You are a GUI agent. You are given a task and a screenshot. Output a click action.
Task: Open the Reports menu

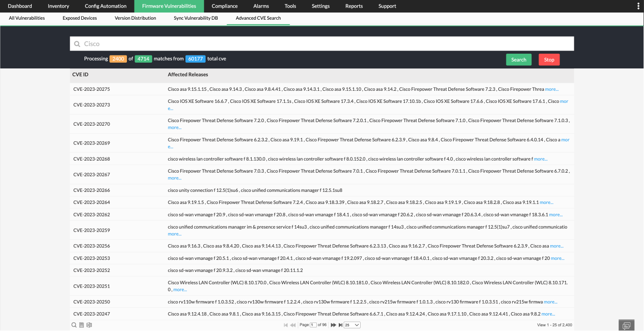tap(354, 6)
